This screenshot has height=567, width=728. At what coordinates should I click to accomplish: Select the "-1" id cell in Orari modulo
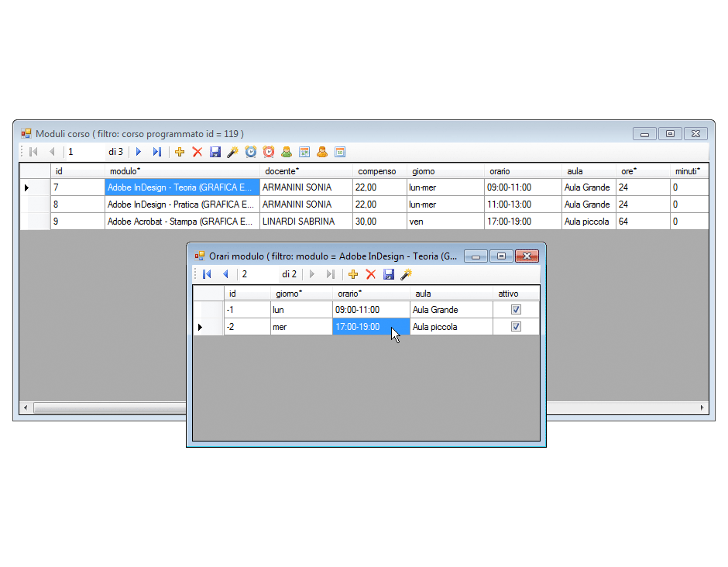tap(247, 310)
